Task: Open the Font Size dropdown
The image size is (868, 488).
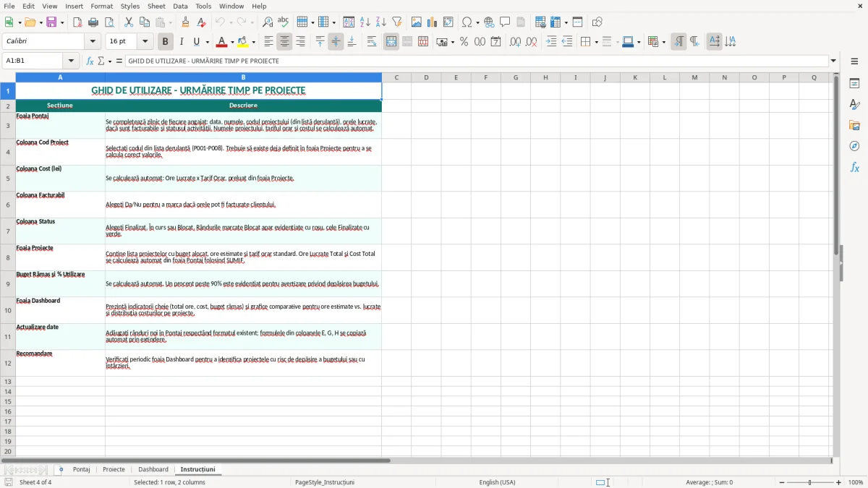Action: (x=145, y=42)
